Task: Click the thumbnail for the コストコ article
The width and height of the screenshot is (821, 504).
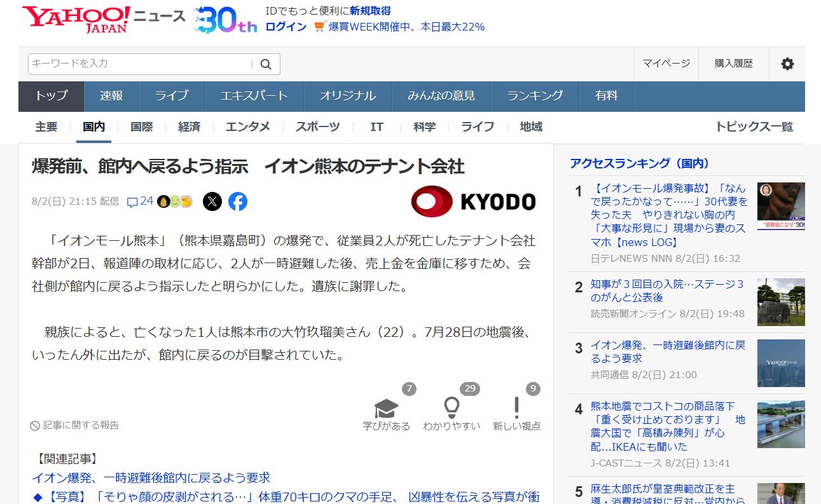Action: coord(781,424)
